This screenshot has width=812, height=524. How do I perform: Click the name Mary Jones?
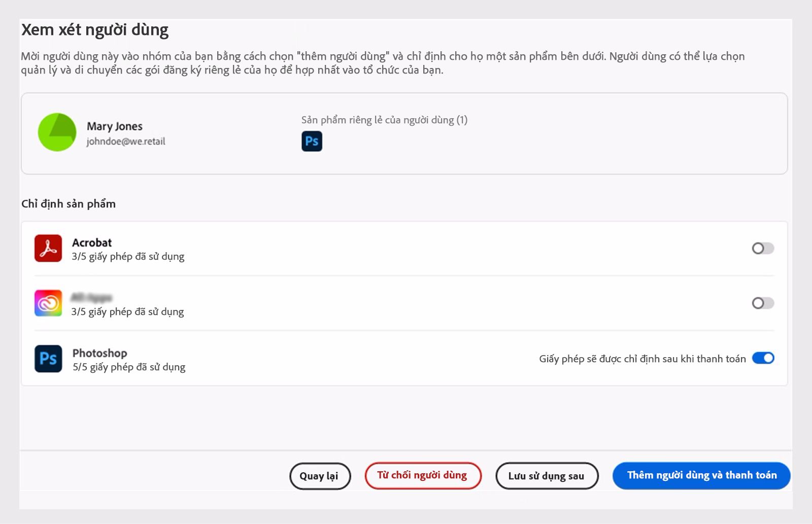coord(115,126)
